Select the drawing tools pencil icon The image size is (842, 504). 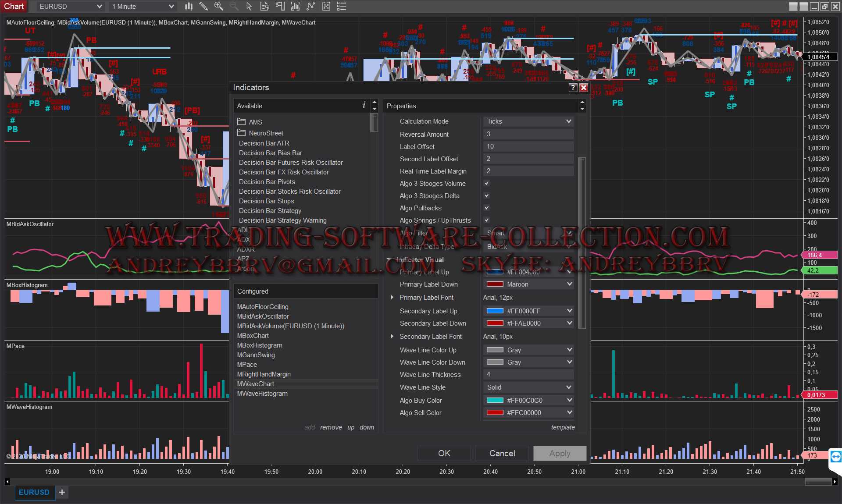click(x=203, y=6)
